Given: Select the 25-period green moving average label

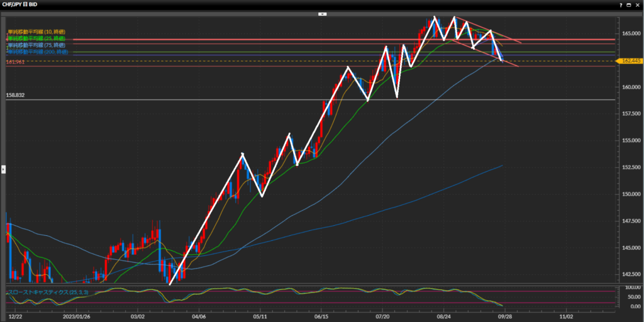Looking at the screenshot, I should [x=36, y=38].
